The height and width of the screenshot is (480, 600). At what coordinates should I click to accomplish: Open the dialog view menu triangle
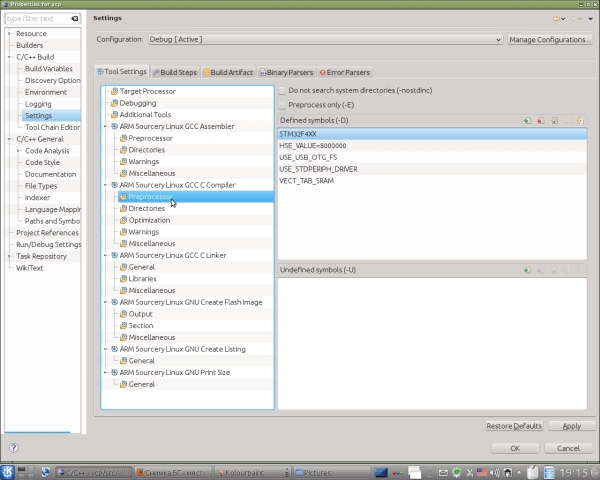[x=590, y=19]
